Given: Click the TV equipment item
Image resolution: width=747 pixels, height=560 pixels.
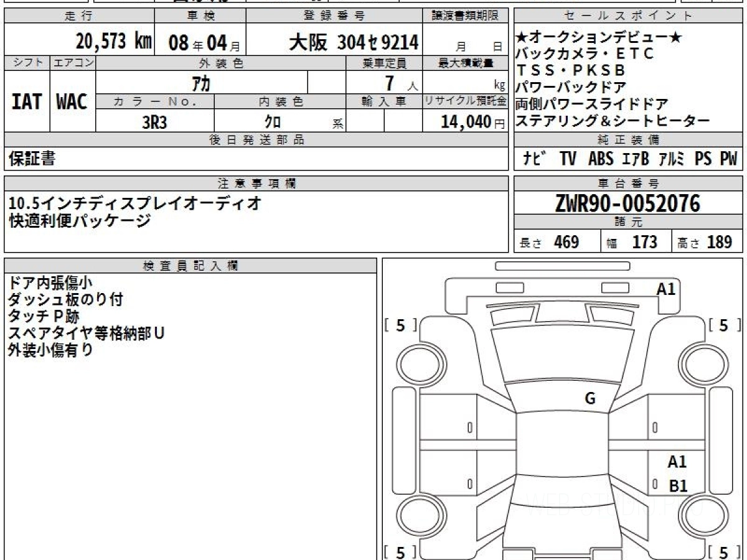Looking at the screenshot, I should pos(568,159).
